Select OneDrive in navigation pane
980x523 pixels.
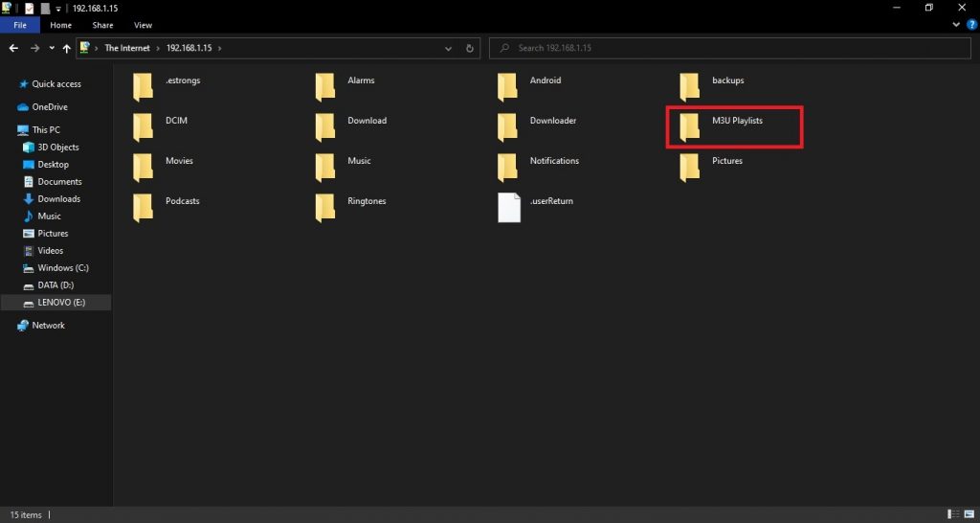pyautogui.click(x=50, y=107)
